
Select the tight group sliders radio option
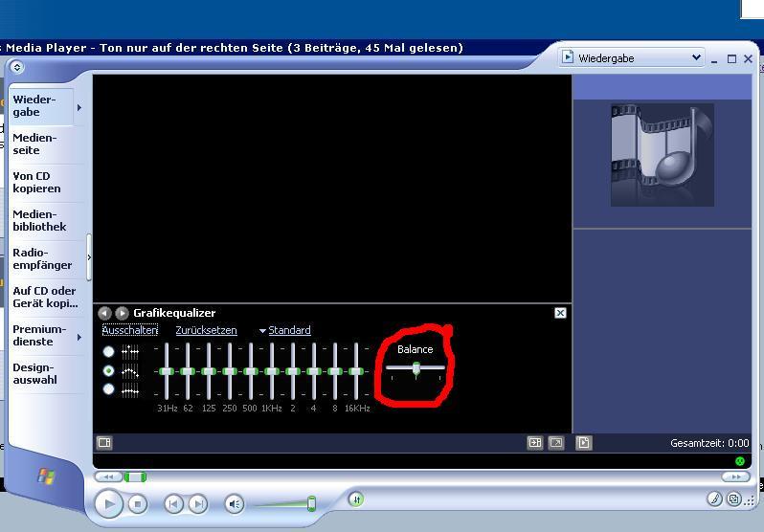[x=108, y=389]
